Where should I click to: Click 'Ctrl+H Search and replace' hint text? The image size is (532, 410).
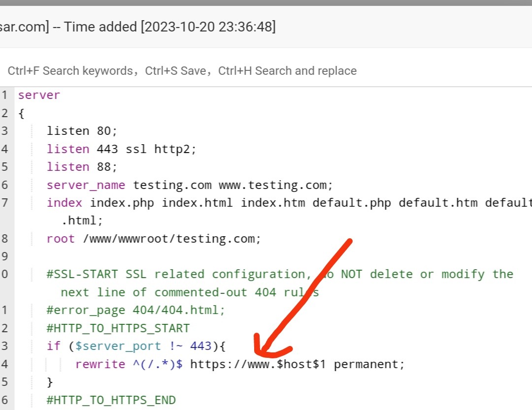pyautogui.click(x=287, y=71)
